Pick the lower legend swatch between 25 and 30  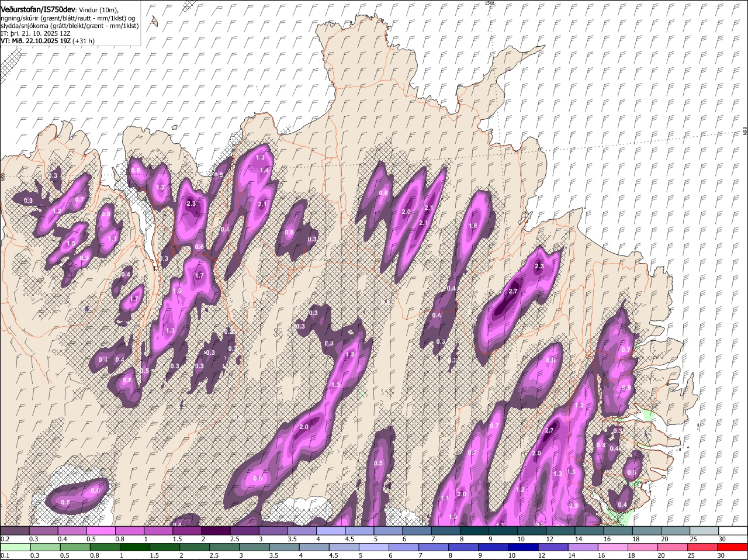[702, 548]
